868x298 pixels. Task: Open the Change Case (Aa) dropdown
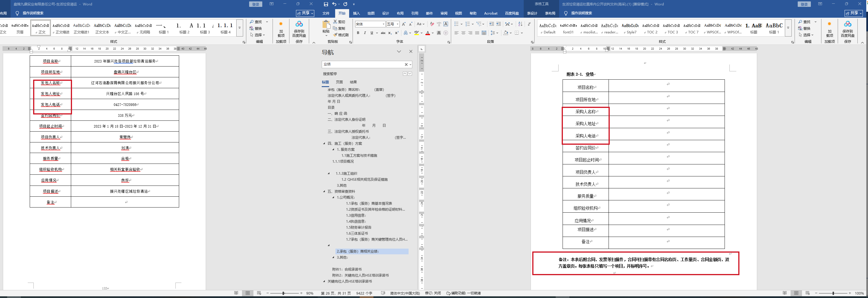[421, 24]
